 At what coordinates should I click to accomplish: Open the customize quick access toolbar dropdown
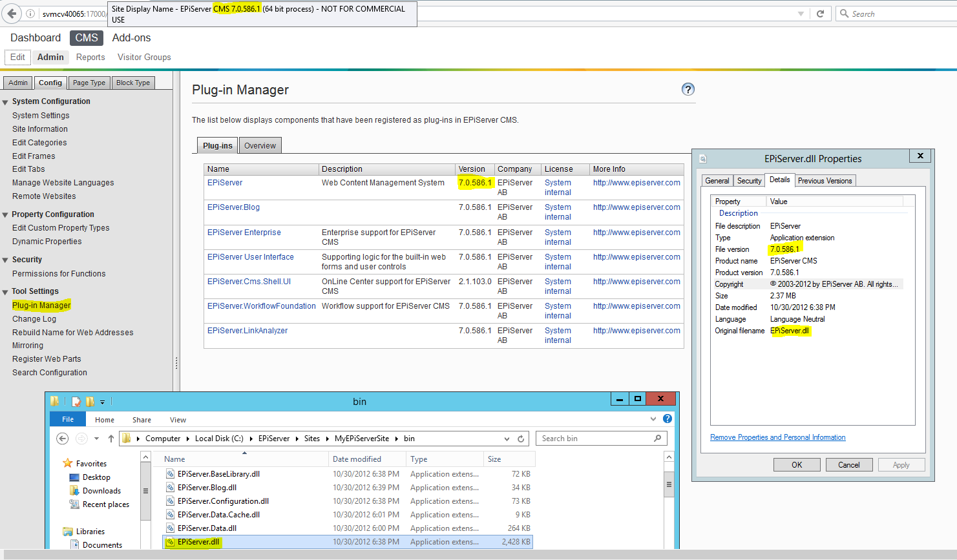(102, 402)
